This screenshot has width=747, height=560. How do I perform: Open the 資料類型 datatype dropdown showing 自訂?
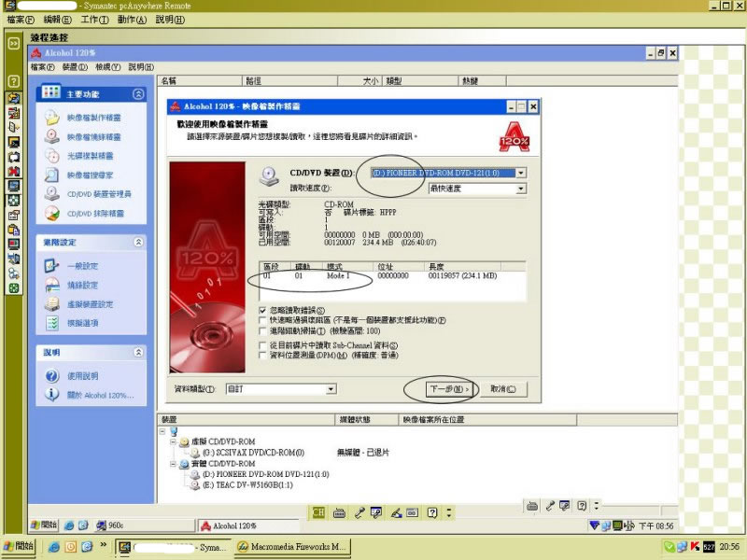click(331, 389)
